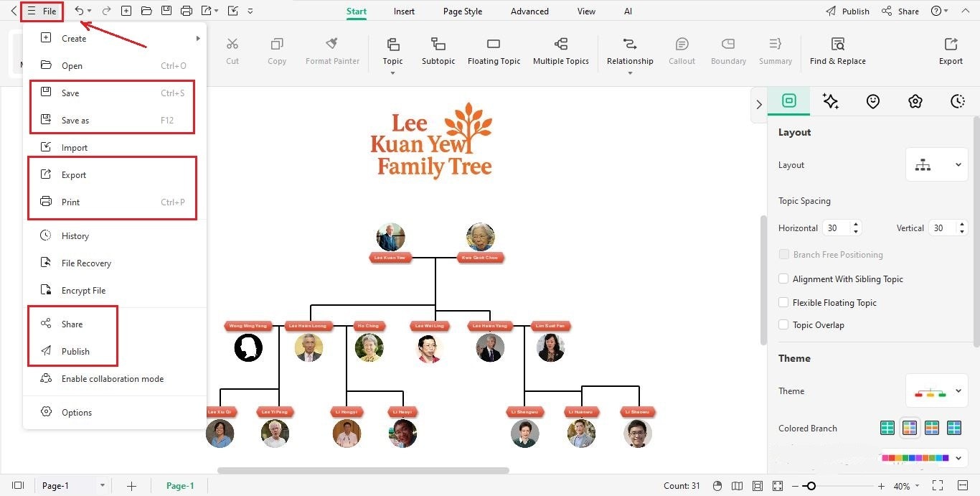Click the Callout tool
This screenshot has height=496, width=980.
pos(682,51)
